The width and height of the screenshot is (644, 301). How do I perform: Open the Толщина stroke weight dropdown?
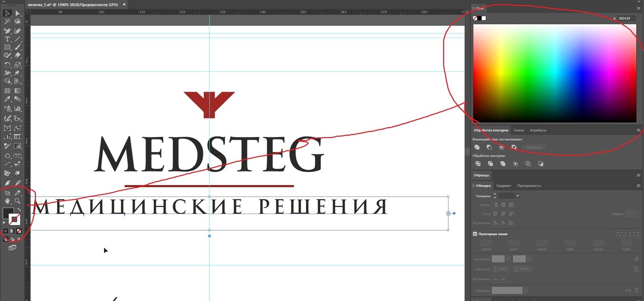click(518, 196)
